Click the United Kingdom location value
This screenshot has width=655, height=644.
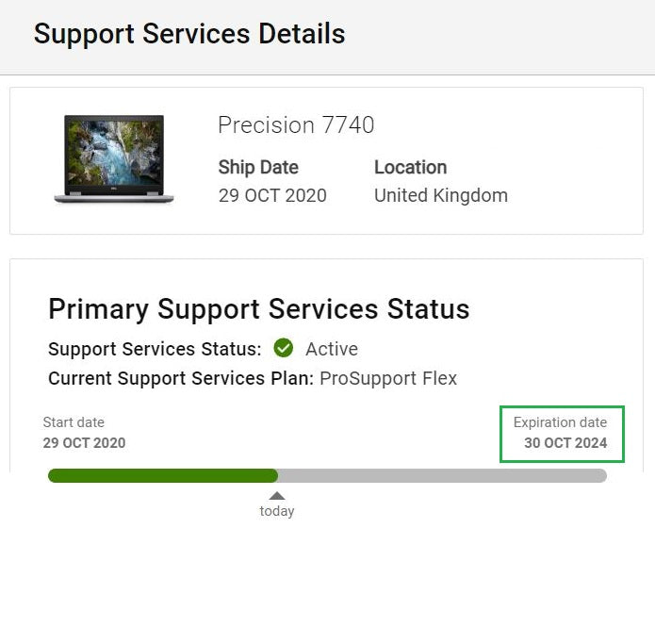(441, 195)
